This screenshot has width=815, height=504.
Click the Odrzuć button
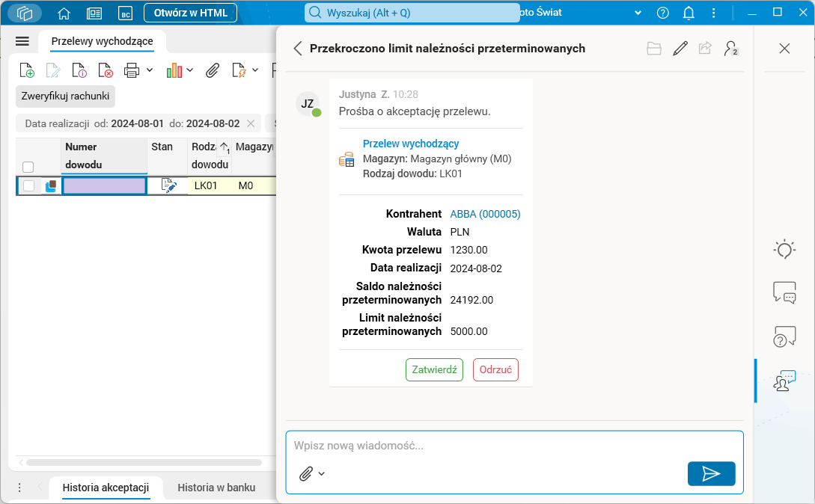click(495, 369)
